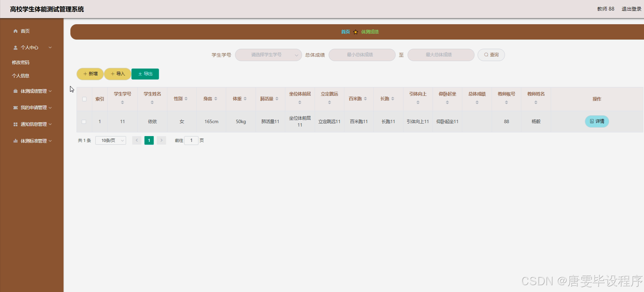The height and width of the screenshot is (292, 644).
Task: Click the 仰卧起坐11 cell
Action: [x=447, y=121]
